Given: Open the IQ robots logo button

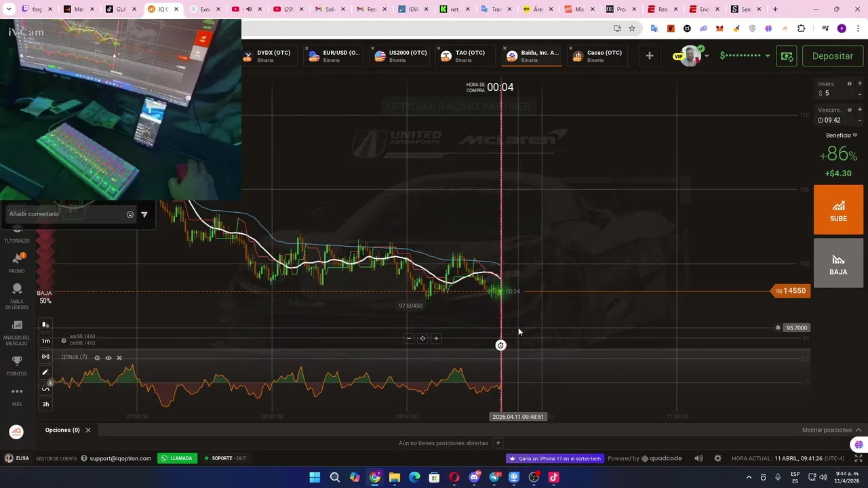Looking at the screenshot, I should (x=16, y=432).
